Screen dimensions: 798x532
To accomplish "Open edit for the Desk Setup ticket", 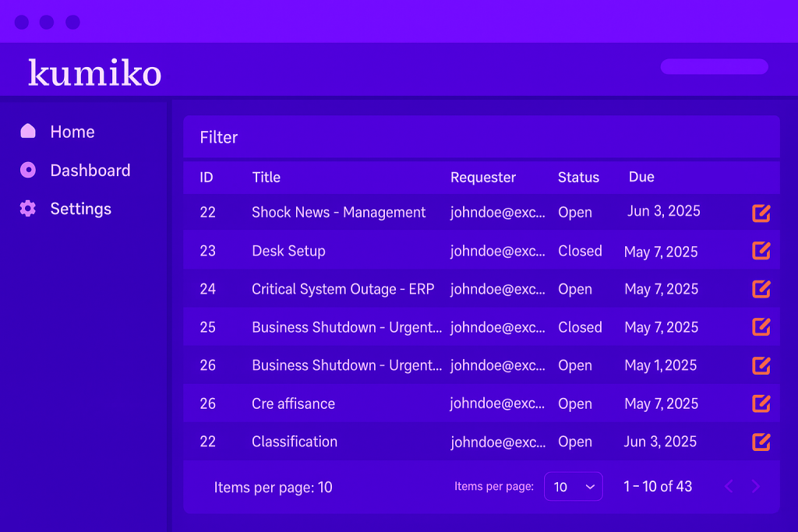I will pyautogui.click(x=761, y=251).
